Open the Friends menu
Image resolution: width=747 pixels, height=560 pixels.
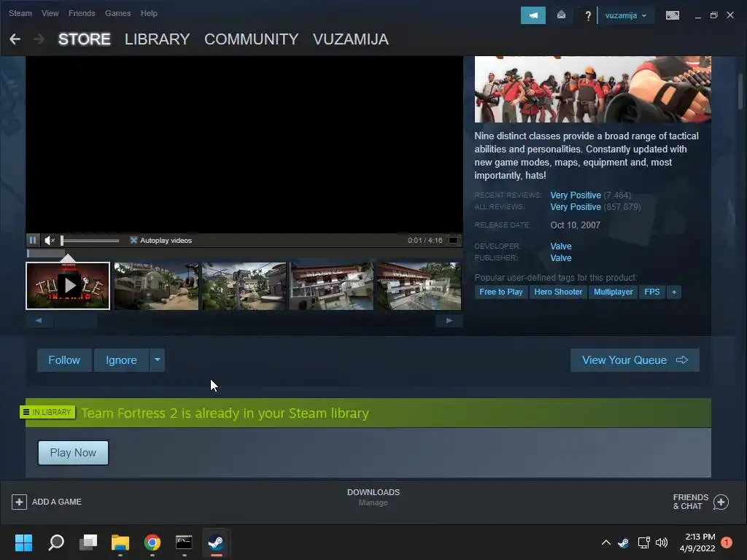pos(82,13)
